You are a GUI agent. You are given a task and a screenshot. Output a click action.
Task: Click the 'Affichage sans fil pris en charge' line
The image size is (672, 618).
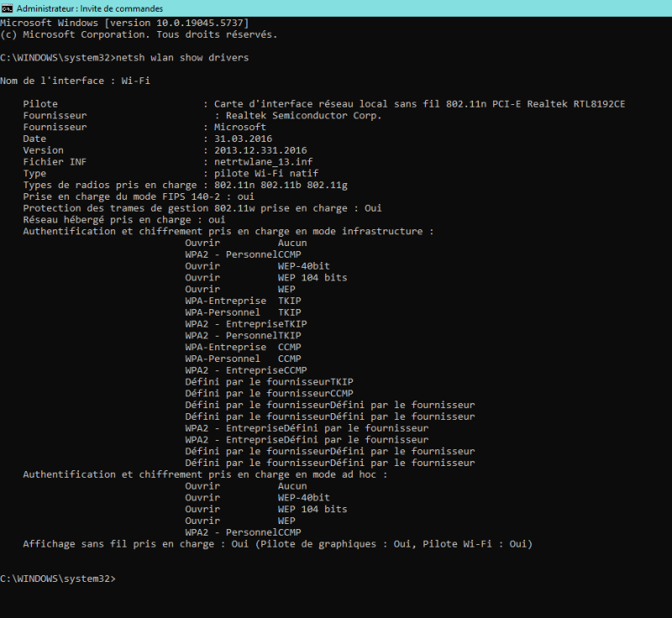click(277, 544)
